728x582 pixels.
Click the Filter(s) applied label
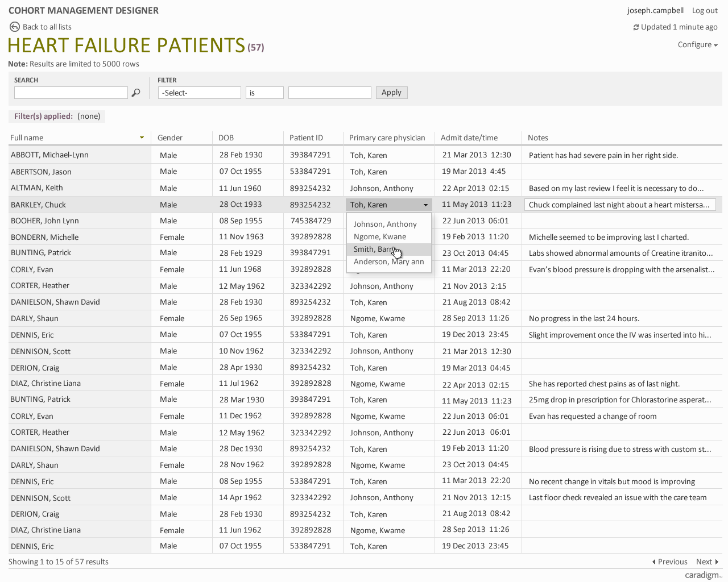click(x=43, y=116)
